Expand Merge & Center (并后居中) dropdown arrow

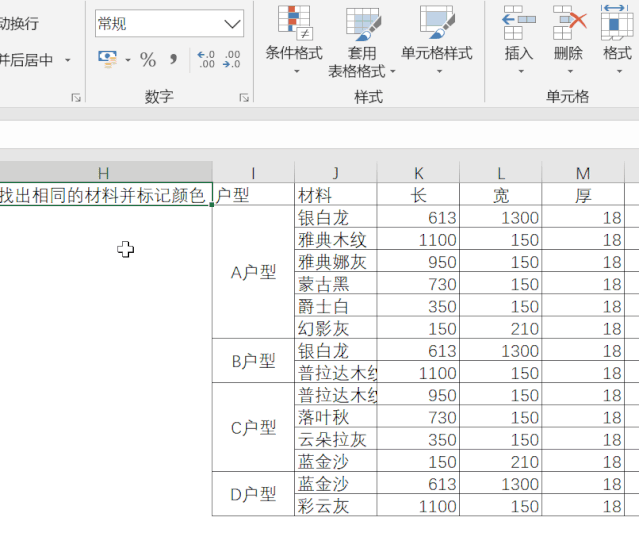[68, 60]
